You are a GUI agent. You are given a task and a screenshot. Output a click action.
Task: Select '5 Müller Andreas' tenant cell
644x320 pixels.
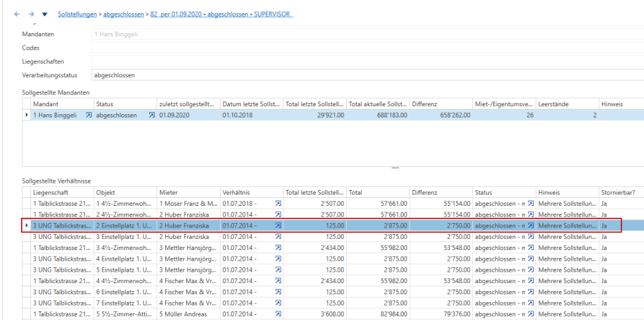tap(188, 314)
